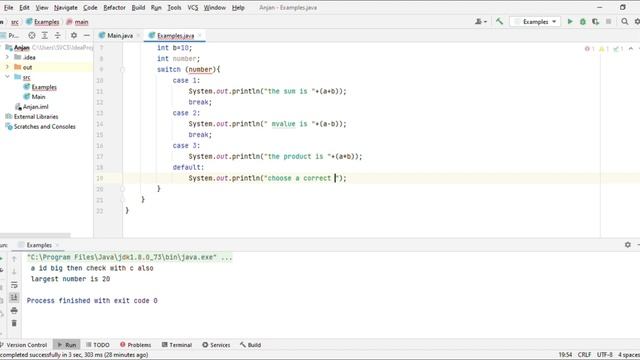Open IDE settings gear in top toolbar
This screenshot has width=640, height=360.
click(637, 22)
